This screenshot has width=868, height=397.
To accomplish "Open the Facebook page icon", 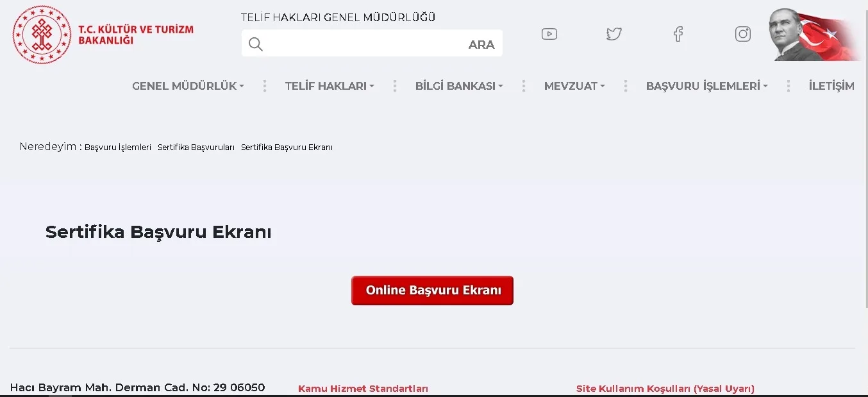I will click(x=678, y=34).
